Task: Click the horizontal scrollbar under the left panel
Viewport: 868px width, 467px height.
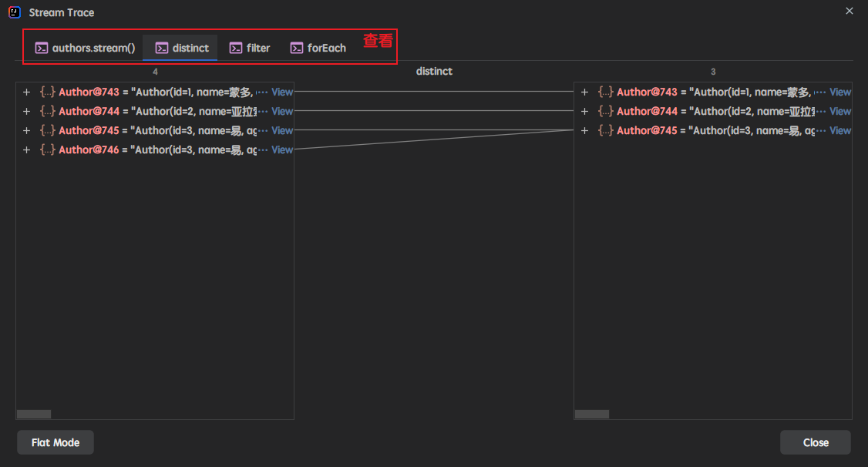Action: point(33,413)
